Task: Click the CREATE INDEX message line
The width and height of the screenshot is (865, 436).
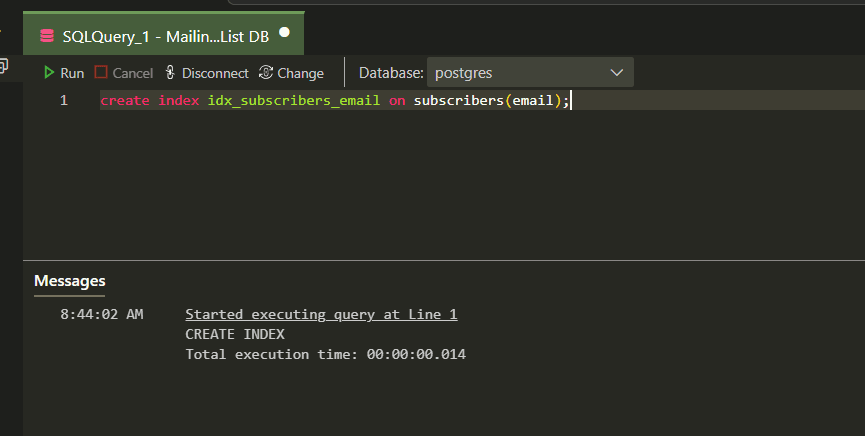Action: (235, 334)
